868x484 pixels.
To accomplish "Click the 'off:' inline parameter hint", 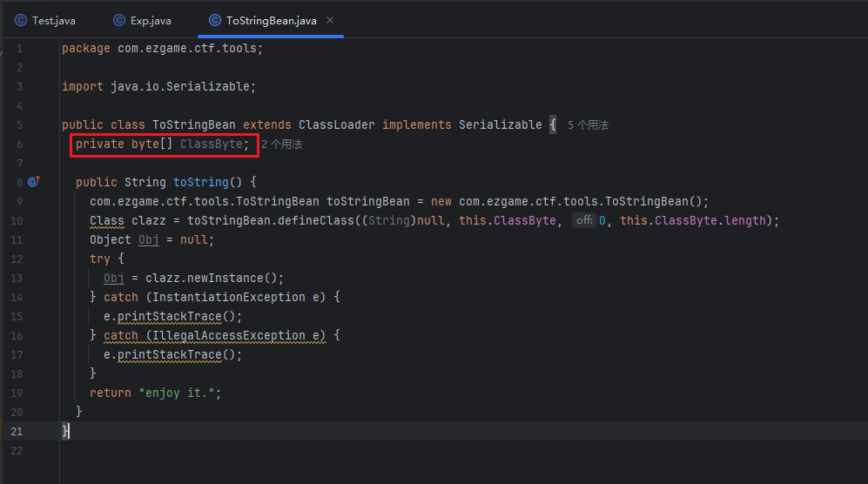I will tap(582, 221).
